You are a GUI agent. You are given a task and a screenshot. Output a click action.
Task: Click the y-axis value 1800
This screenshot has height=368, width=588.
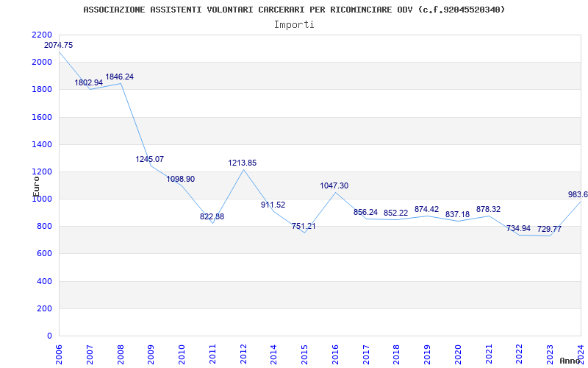42,90
